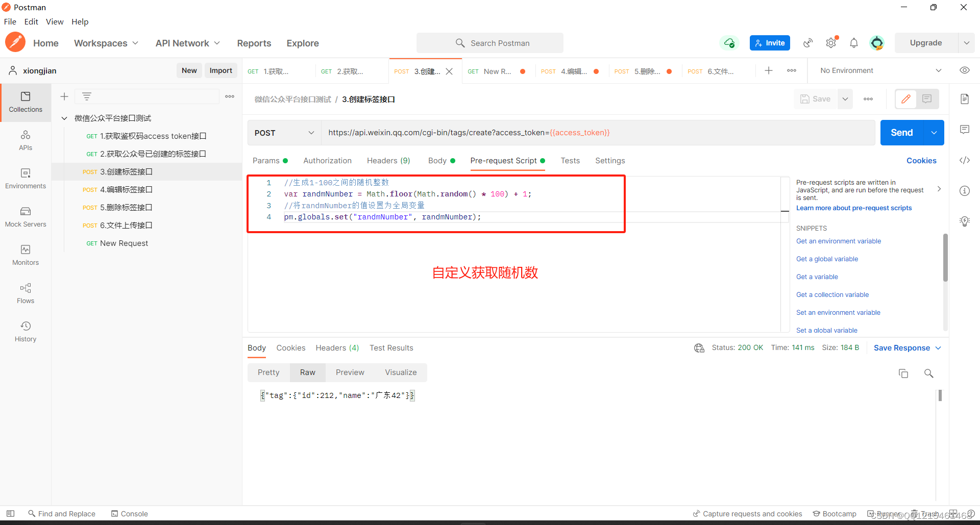Open the Save Response dropdown
980x525 pixels.
(908, 348)
